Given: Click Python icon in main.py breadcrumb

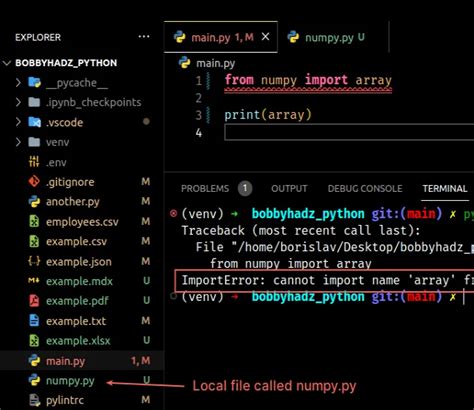Looking at the screenshot, I should click(184, 62).
